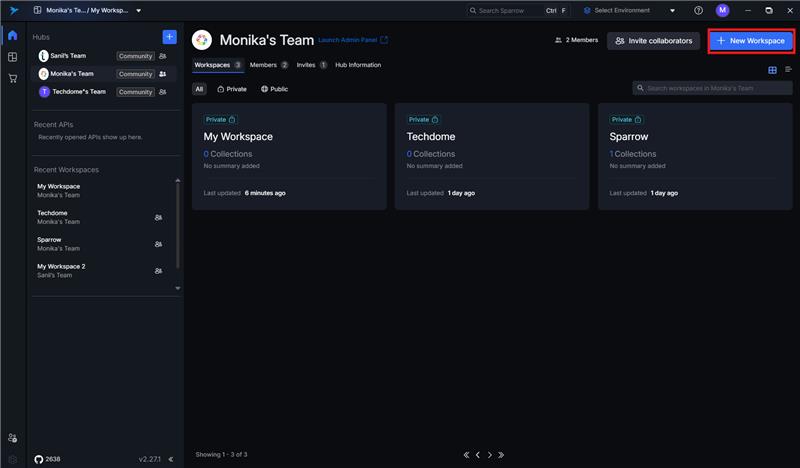Viewport: 800px width, 468px height.
Task: Filter workspaces by All
Action: pyautogui.click(x=199, y=89)
